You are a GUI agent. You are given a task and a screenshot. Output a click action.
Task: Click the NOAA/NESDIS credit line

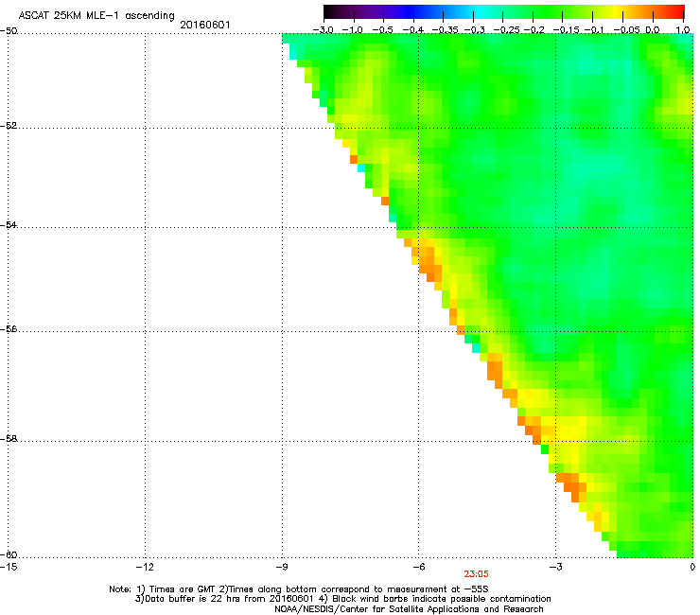coord(409,609)
